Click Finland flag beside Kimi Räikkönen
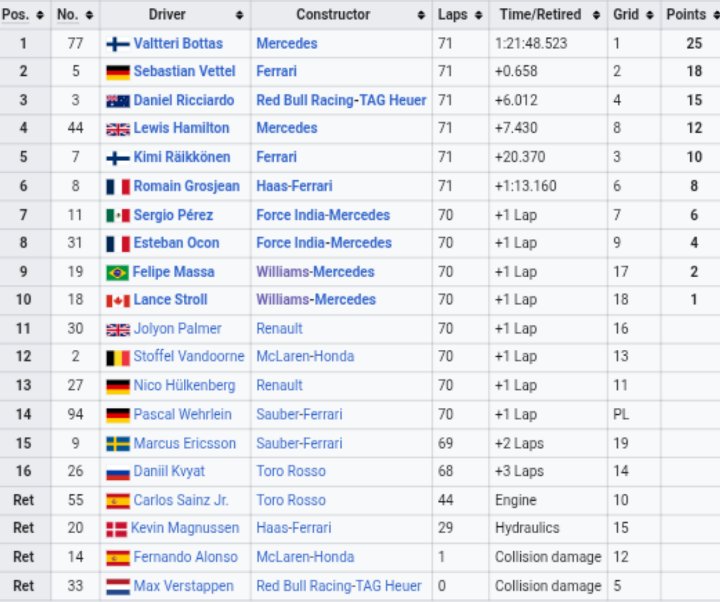 tap(118, 158)
